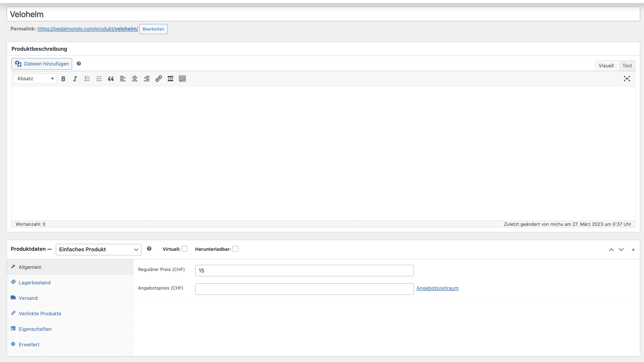Viewport: 644px width, 362px height.
Task: Enable the Herunterladbar checkbox
Action: 235,249
